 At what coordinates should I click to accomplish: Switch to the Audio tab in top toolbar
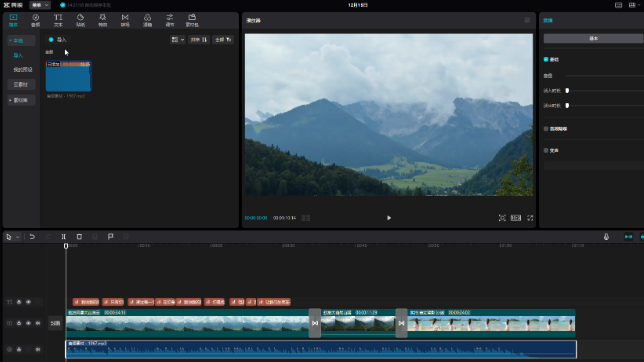pyautogui.click(x=36, y=20)
